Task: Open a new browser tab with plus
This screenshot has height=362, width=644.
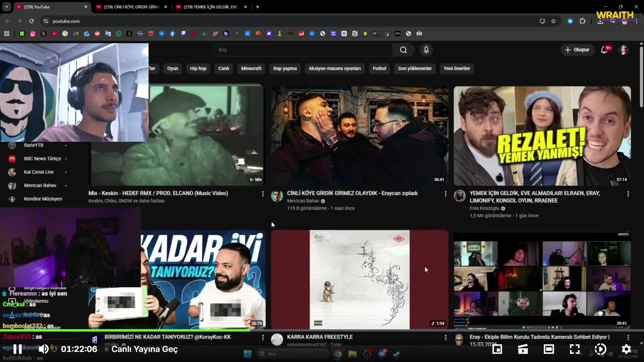Action: click(258, 7)
